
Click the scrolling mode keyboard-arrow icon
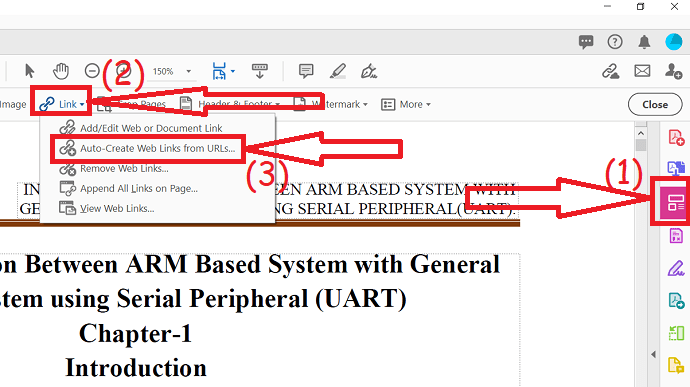(x=260, y=71)
